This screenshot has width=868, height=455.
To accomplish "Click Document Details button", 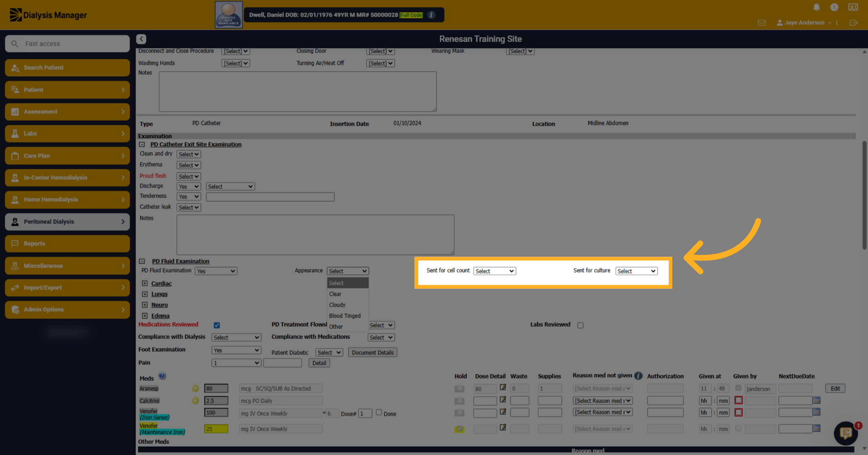I will [x=373, y=353].
